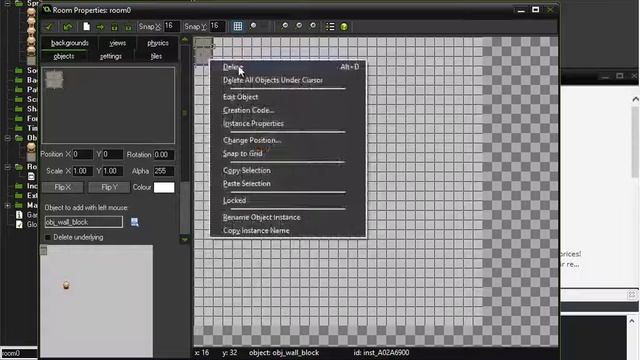Collapse the Sprites folder in resource tree
The image size is (640, 360).
[7, 3]
